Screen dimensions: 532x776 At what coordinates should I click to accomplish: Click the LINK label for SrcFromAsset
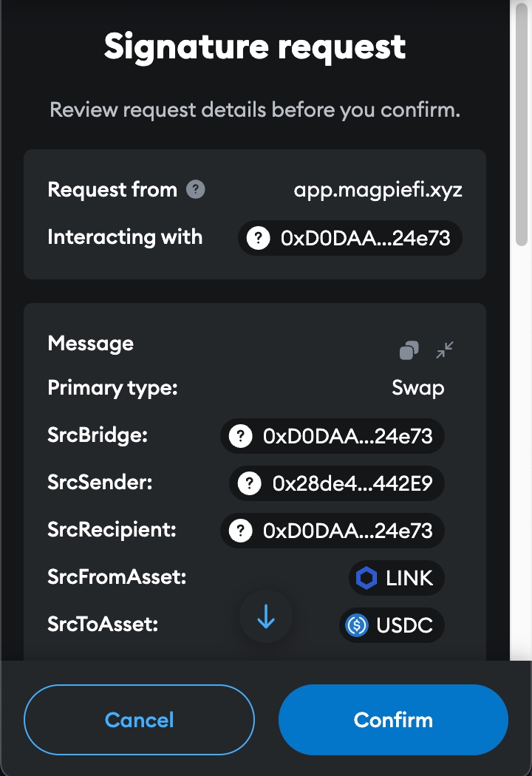(409, 578)
